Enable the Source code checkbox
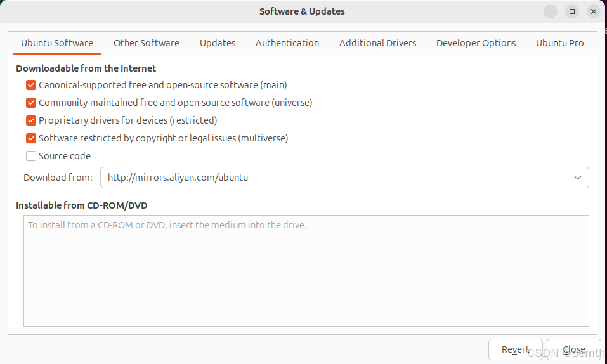The image size is (607, 364). pyautogui.click(x=31, y=156)
